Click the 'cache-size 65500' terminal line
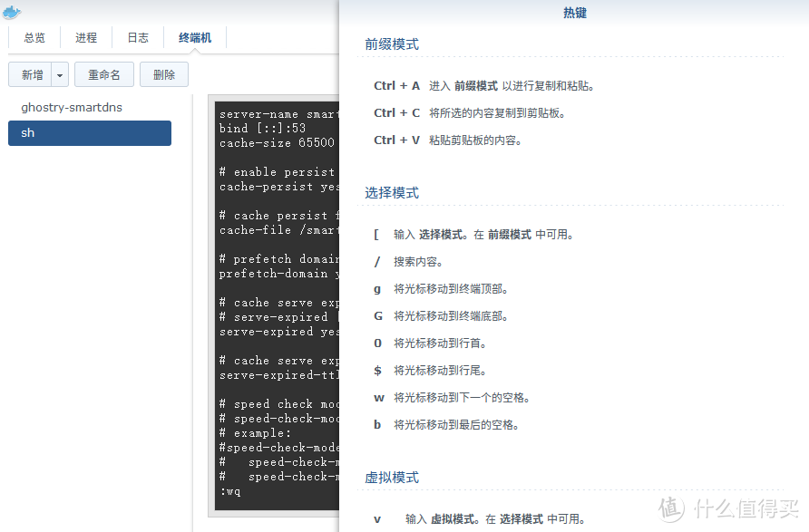 pyautogui.click(x=277, y=143)
